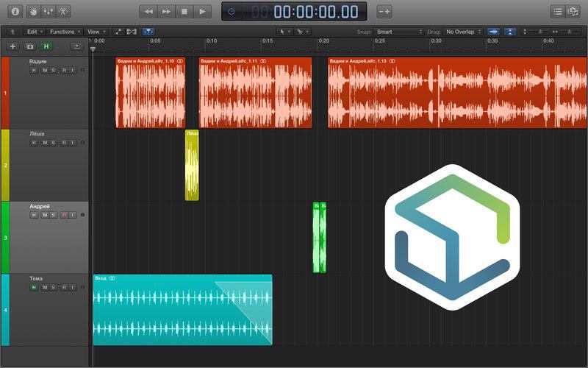Solo the Андрей track
588x368 pixels.
point(53,215)
